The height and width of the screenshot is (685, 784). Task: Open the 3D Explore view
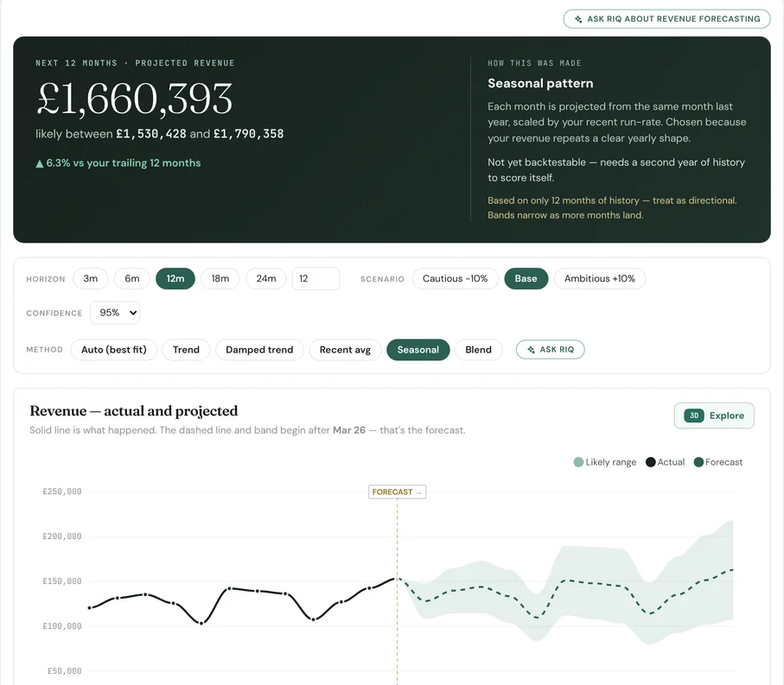714,415
